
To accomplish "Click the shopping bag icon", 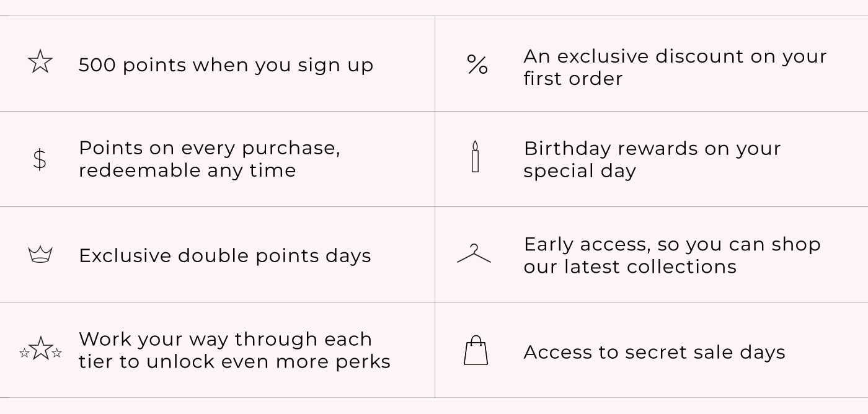I will point(476,350).
